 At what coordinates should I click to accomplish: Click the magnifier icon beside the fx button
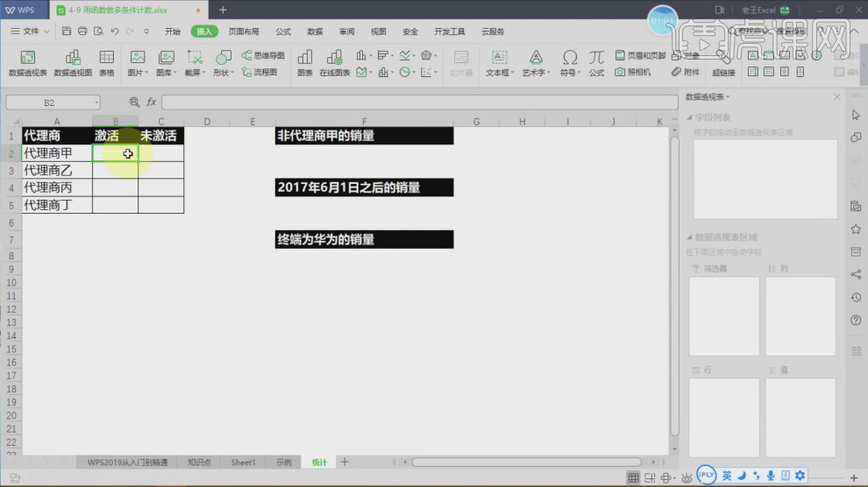(134, 102)
